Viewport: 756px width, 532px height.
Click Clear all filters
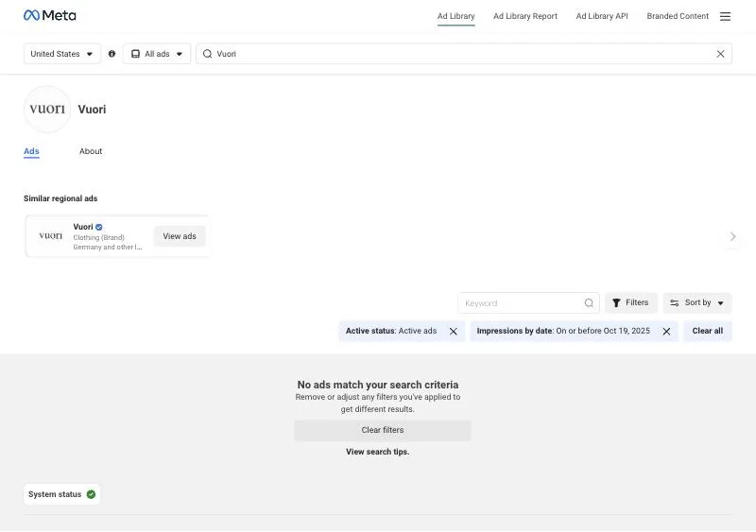click(707, 331)
